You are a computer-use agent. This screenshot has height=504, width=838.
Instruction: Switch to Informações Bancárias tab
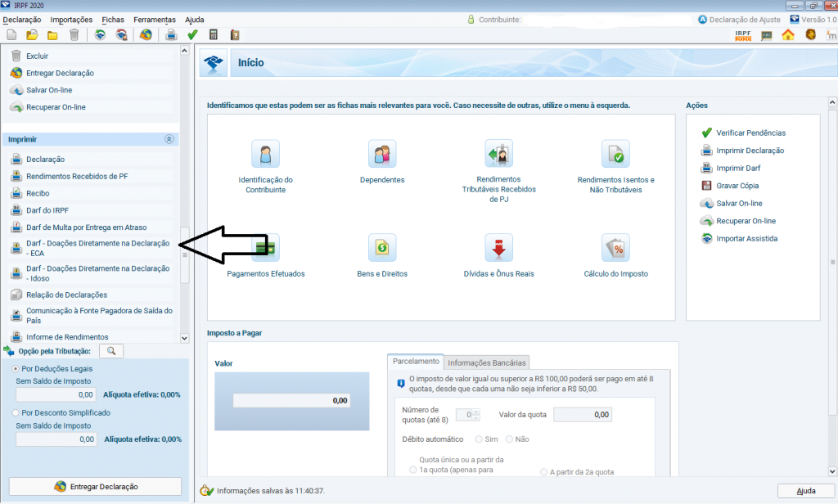pos(487,362)
